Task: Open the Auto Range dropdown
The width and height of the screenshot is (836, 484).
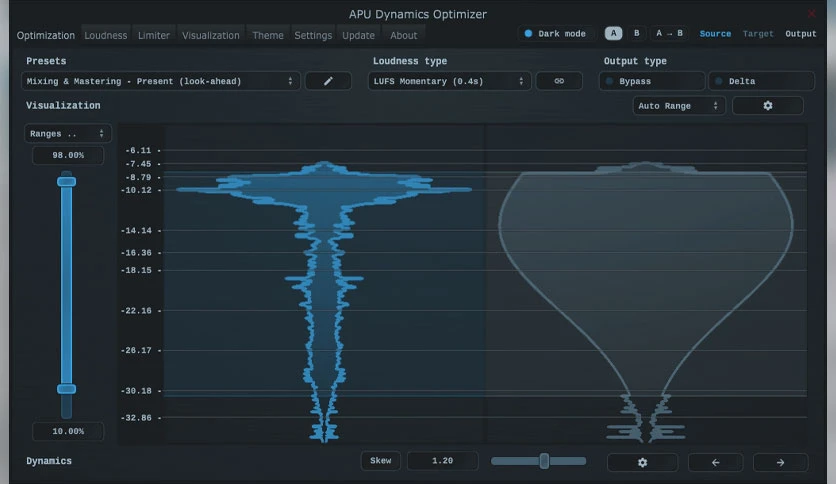Action: pos(679,106)
